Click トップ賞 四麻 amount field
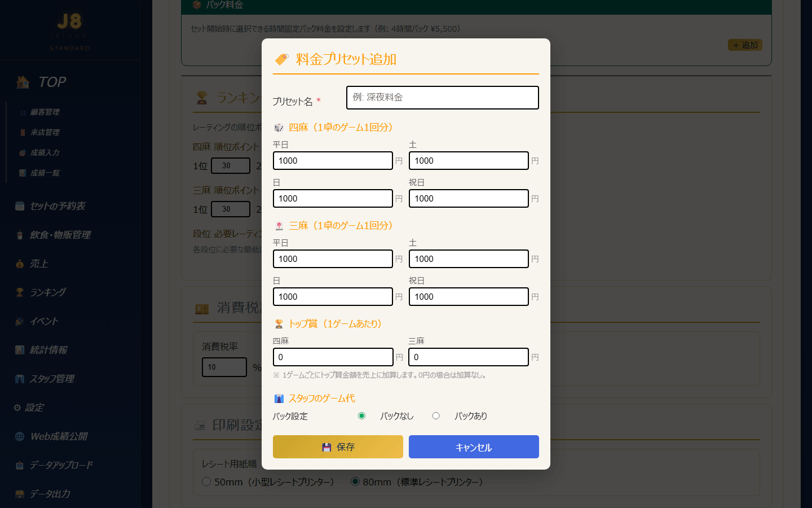 (x=333, y=357)
